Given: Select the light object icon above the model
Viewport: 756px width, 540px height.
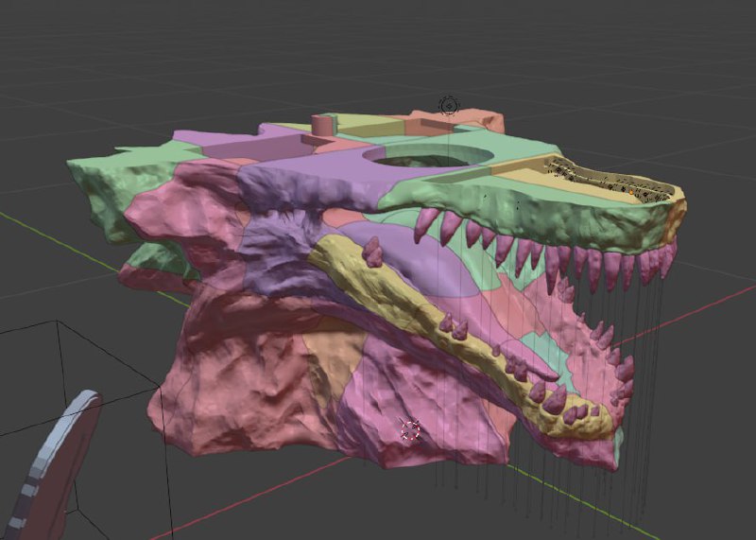Looking at the screenshot, I should (x=449, y=104).
